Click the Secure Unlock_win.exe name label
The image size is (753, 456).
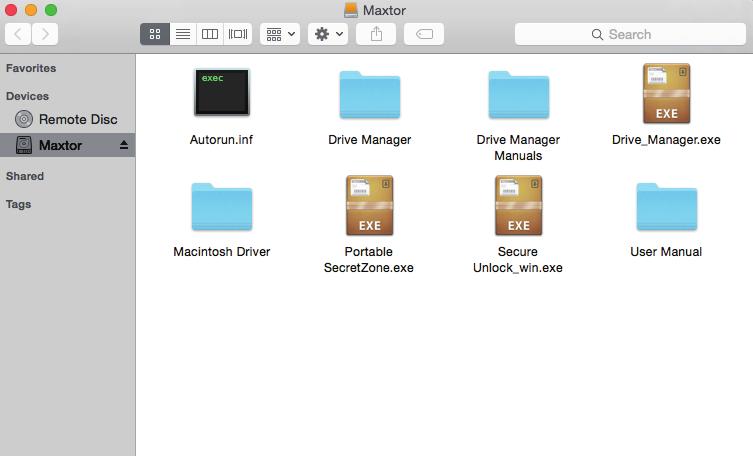tap(518, 260)
